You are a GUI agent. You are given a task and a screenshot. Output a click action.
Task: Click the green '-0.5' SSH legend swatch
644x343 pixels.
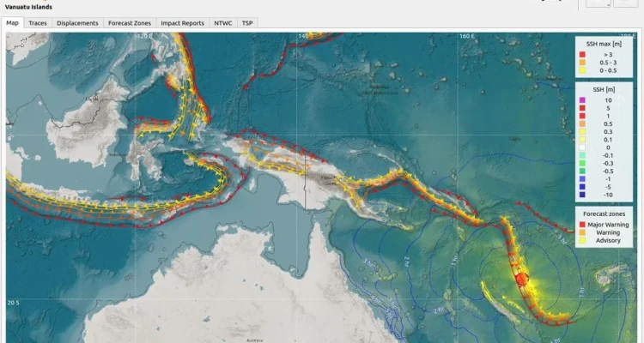(582, 171)
